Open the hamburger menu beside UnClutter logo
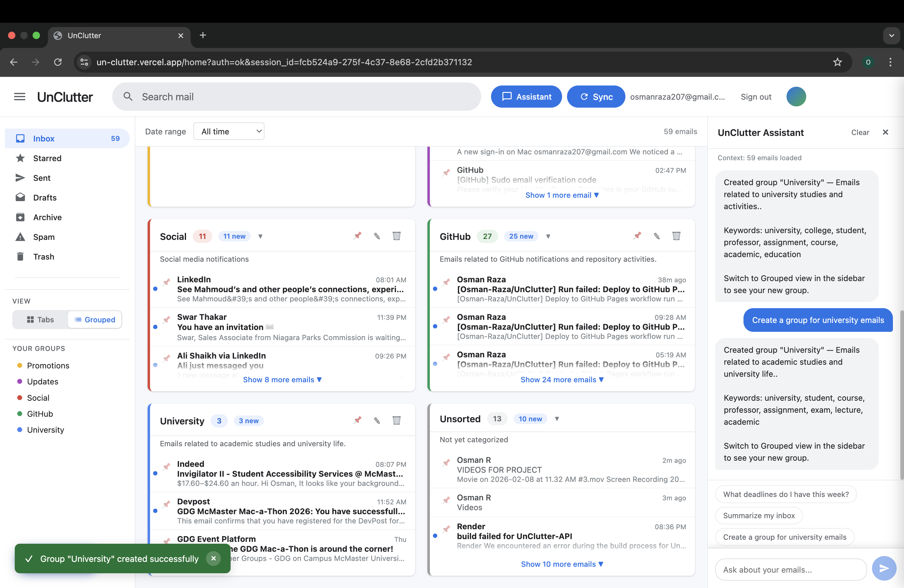 point(20,97)
